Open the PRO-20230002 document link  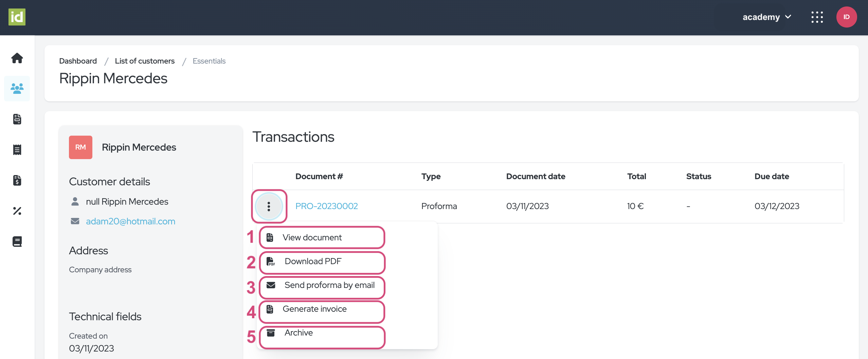tap(326, 206)
